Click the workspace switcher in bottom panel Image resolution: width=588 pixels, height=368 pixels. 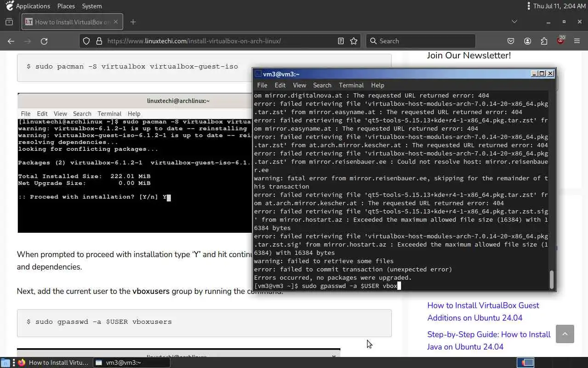[x=526, y=362]
